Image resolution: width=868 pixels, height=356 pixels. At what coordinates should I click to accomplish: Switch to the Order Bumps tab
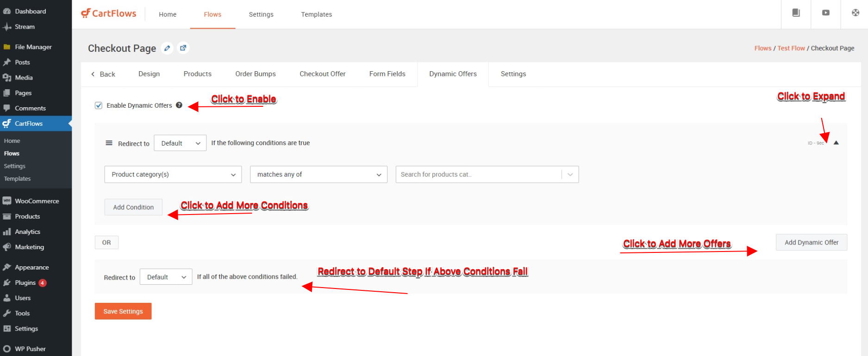(255, 74)
